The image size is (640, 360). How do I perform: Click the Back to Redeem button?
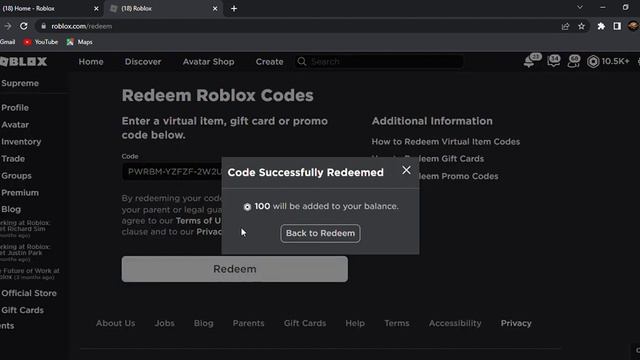[x=320, y=233]
